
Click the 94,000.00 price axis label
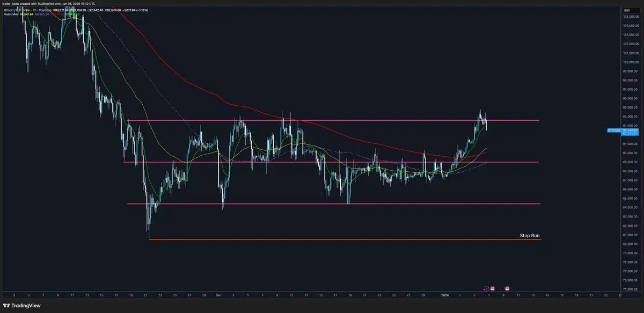(630, 117)
